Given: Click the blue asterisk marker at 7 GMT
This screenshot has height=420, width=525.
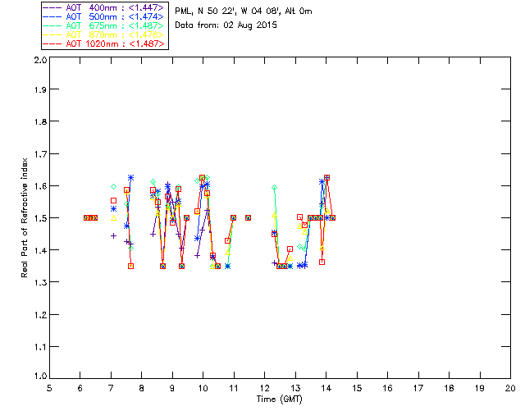Looking at the screenshot, I should point(113,208).
